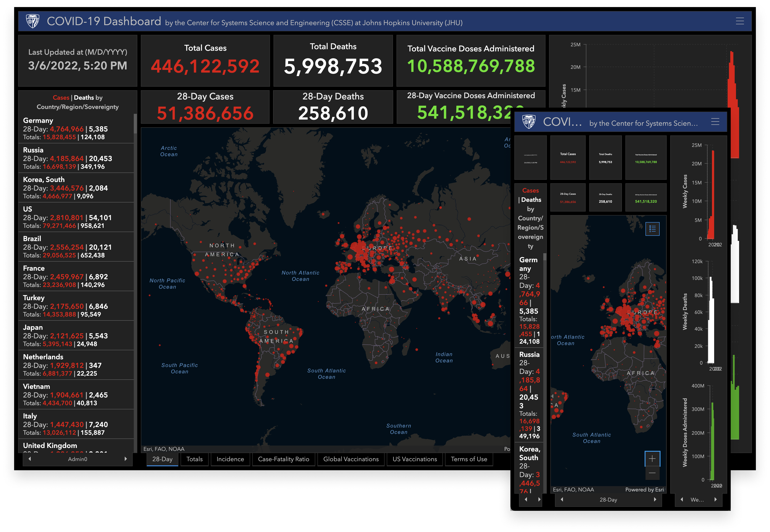The image size is (770, 532).
Task: Switch to the Totals map tab
Action: click(x=194, y=459)
